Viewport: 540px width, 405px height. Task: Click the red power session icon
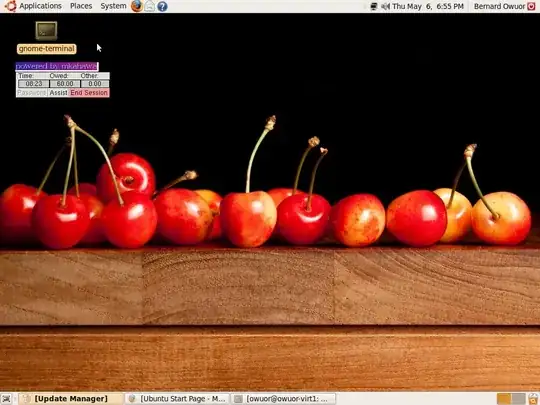532,6
